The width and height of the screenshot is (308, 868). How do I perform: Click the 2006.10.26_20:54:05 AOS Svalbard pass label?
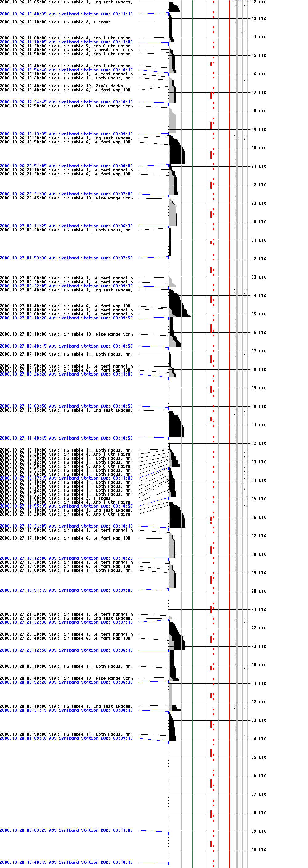click(66, 166)
